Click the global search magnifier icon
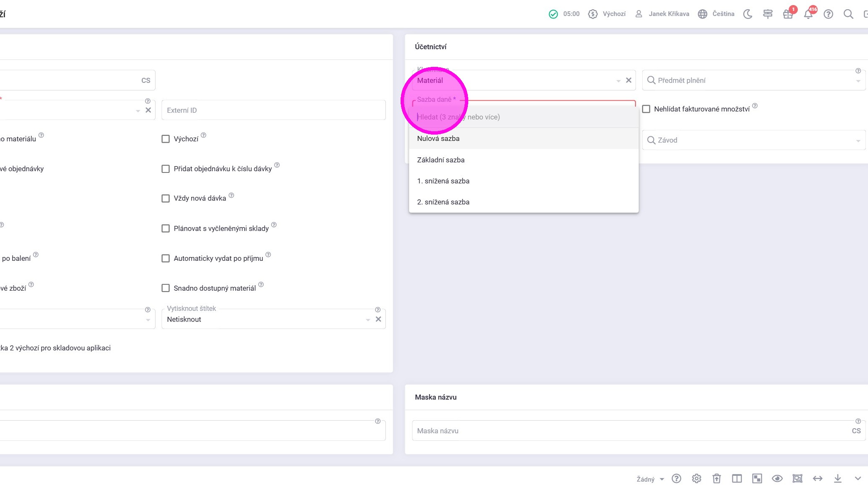The height and width of the screenshot is (485, 868). pyautogui.click(x=848, y=14)
